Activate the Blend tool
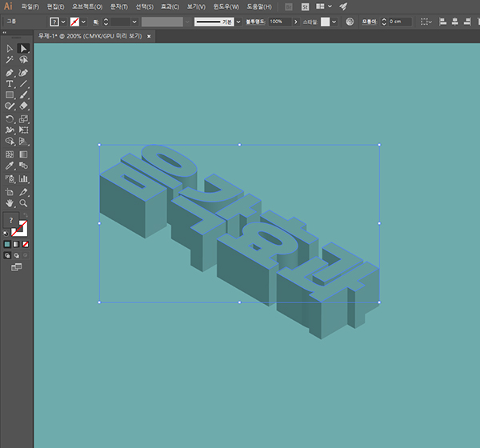480x448 pixels. [x=23, y=166]
